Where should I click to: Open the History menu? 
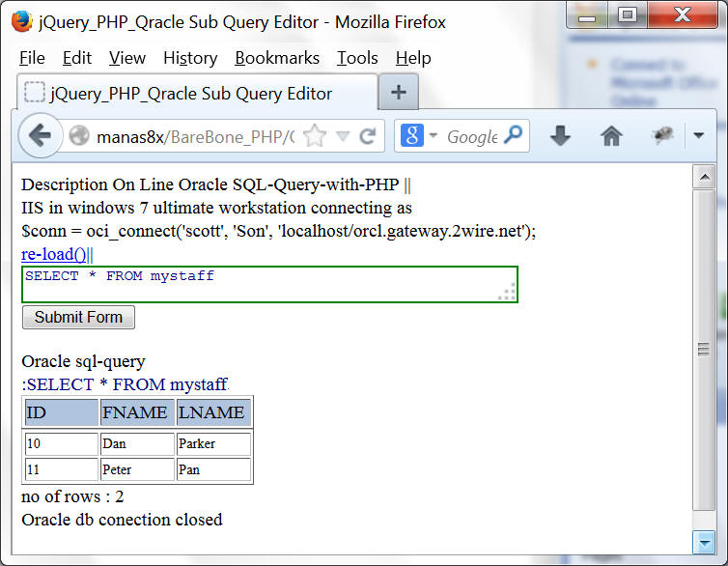point(190,58)
